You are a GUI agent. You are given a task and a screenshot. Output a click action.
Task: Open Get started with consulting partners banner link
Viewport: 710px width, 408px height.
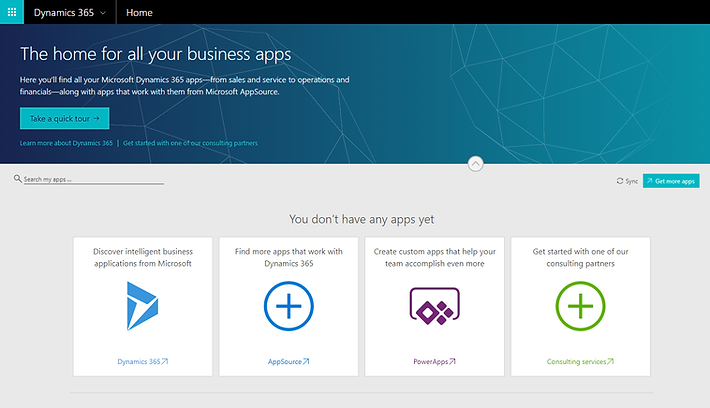[190, 143]
